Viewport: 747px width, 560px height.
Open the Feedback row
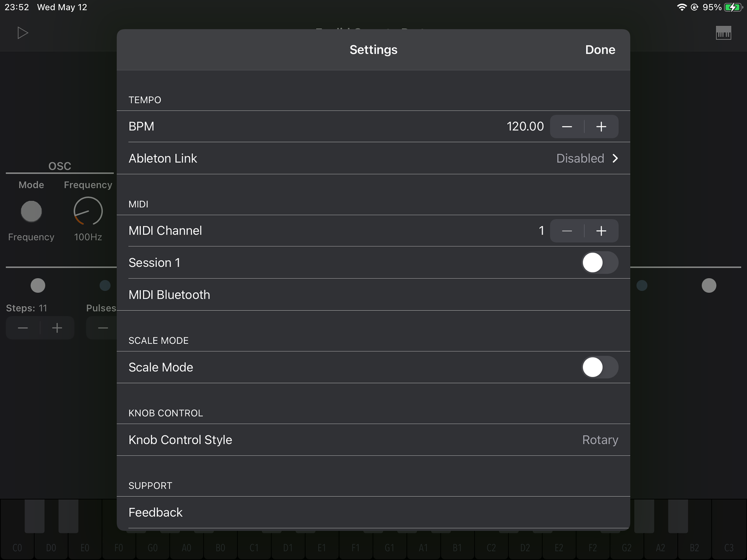coord(373,512)
